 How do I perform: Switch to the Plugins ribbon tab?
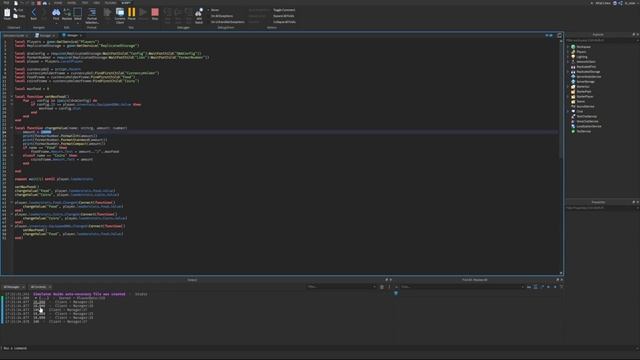(111, 3)
